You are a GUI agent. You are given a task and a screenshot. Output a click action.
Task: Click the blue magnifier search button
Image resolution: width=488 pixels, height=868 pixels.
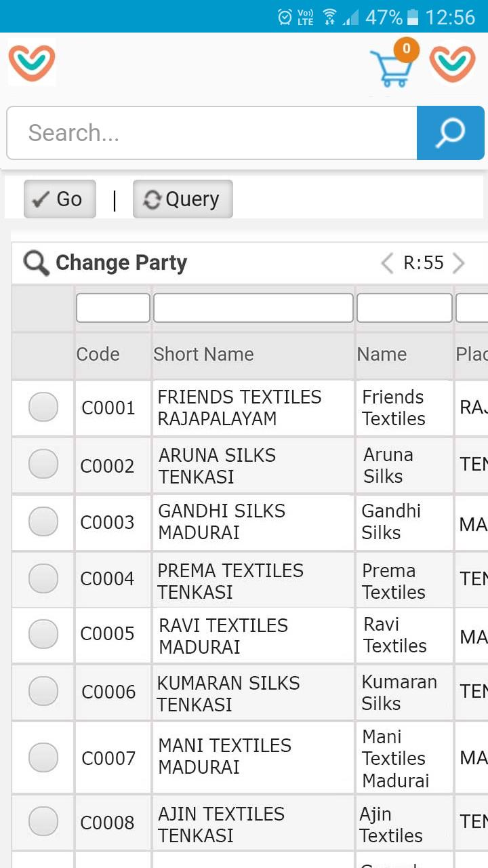pyautogui.click(x=450, y=133)
